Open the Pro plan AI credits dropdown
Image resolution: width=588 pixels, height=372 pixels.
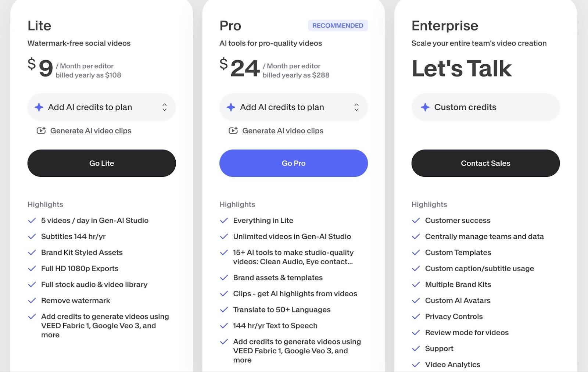293,107
